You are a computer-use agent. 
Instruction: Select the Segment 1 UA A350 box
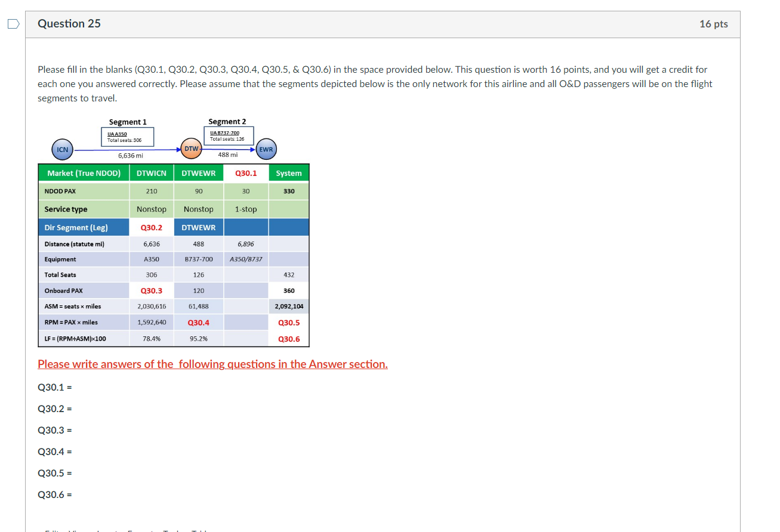pos(127,136)
